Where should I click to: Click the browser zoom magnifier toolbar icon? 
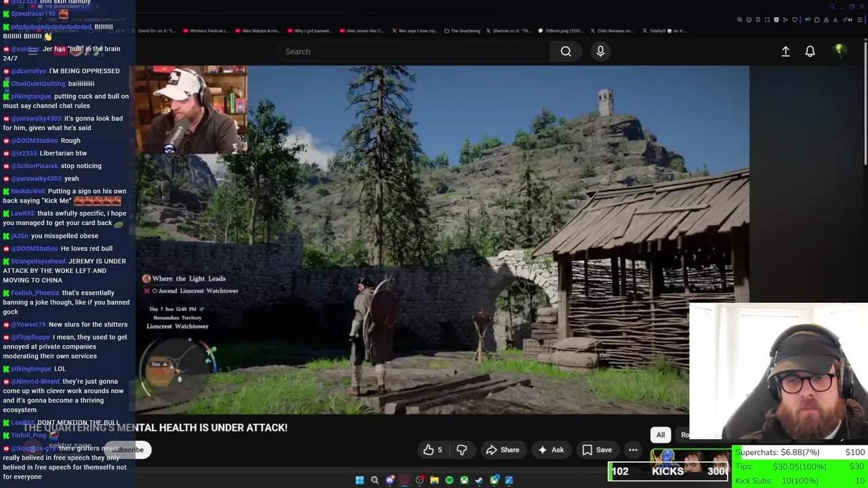pos(740,20)
